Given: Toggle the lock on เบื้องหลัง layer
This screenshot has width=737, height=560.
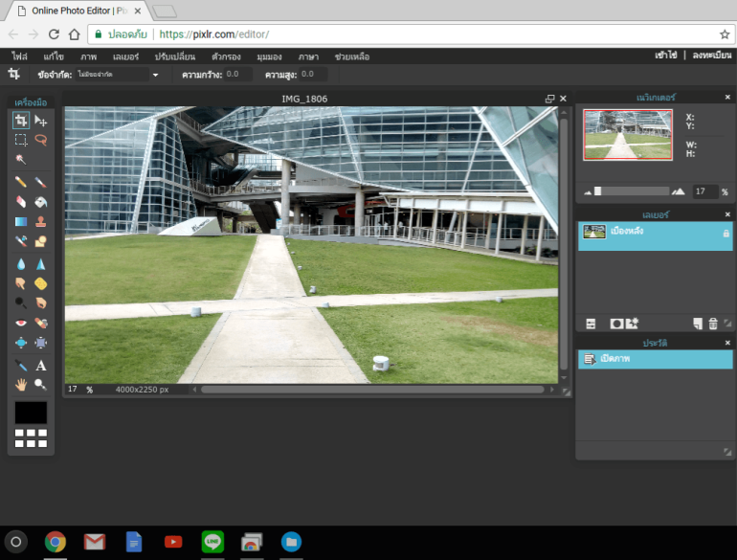Looking at the screenshot, I should [726, 233].
